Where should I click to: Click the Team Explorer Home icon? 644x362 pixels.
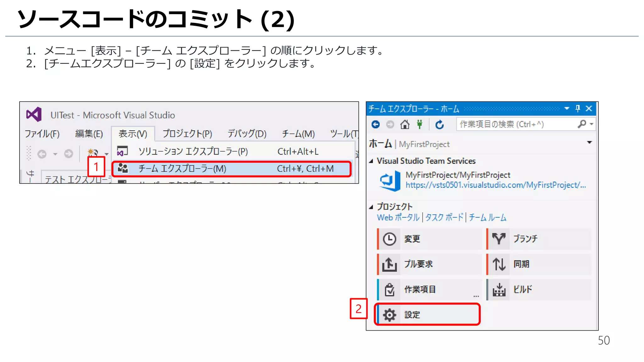[x=405, y=124]
